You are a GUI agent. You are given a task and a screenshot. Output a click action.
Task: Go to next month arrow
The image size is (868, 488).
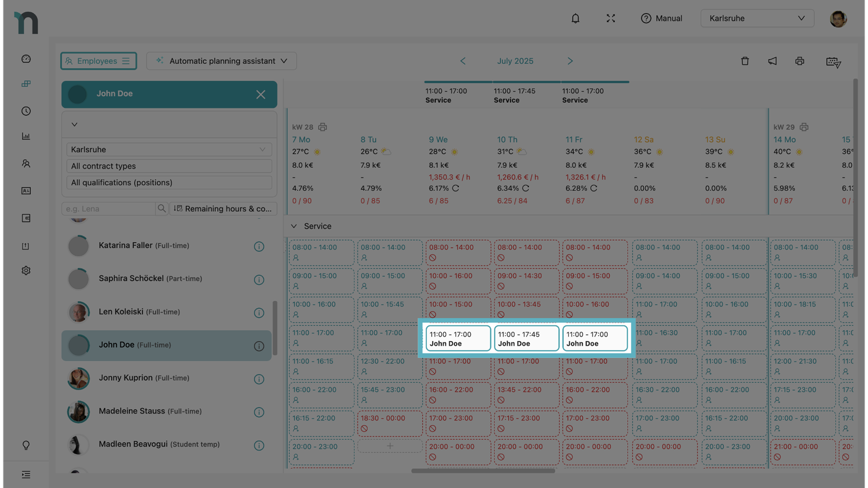click(570, 61)
